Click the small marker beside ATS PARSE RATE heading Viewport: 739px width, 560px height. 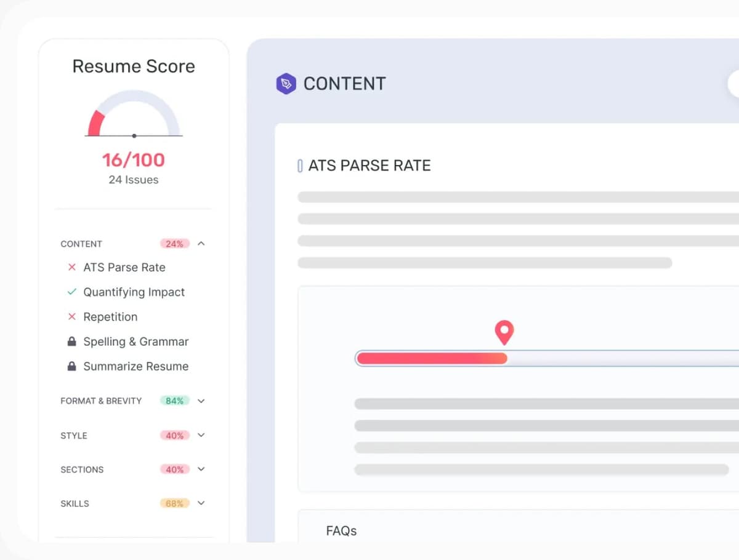coord(300,166)
